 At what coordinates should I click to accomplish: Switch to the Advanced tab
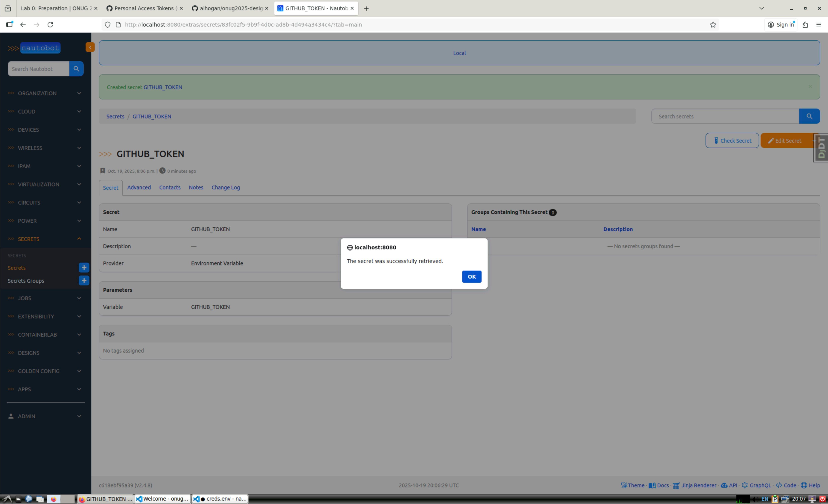pos(139,187)
